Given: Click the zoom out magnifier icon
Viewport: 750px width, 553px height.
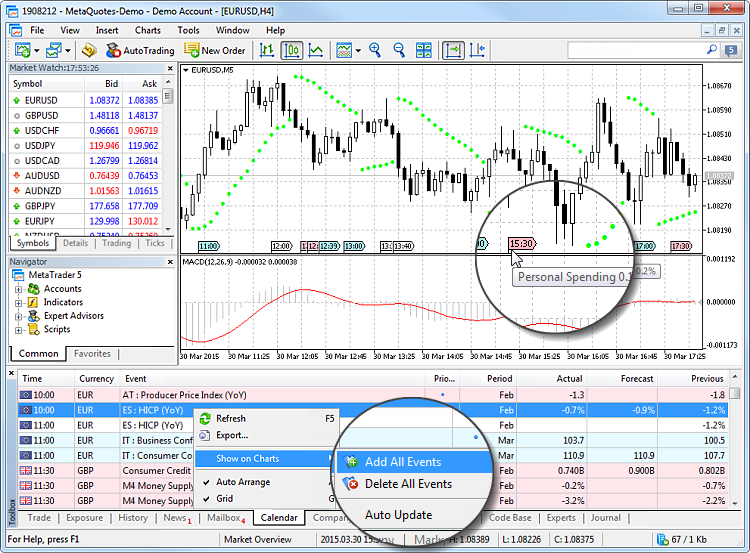Looking at the screenshot, I should [399, 50].
